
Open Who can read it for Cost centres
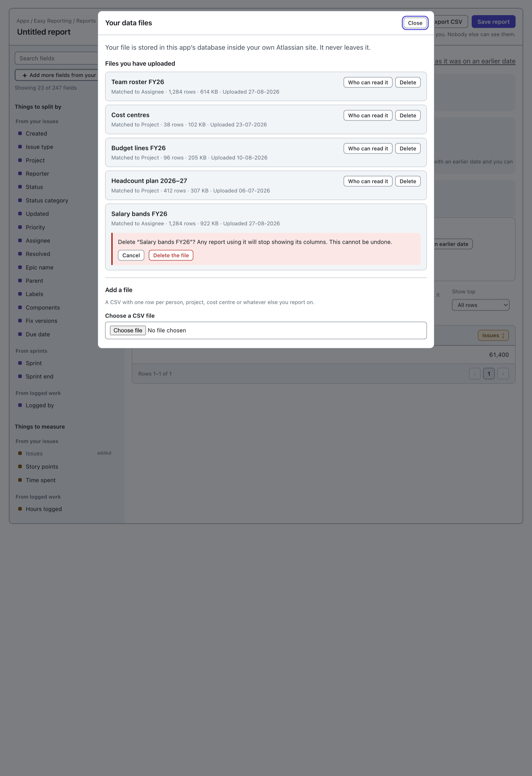368,115
